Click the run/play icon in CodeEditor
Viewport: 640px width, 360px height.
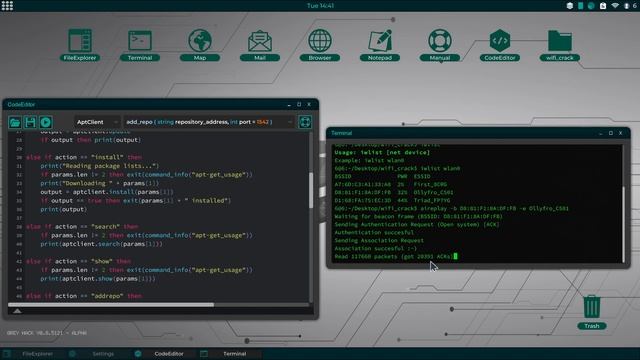point(46,122)
